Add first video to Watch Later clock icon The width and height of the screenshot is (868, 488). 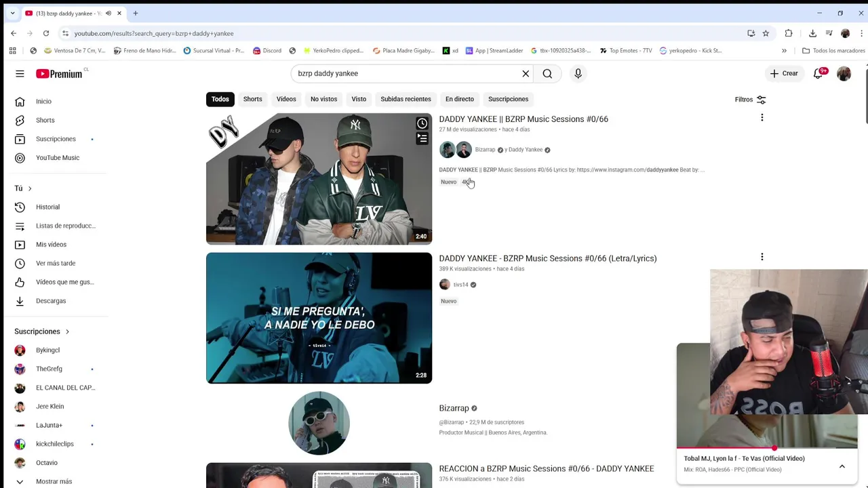(x=422, y=123)
